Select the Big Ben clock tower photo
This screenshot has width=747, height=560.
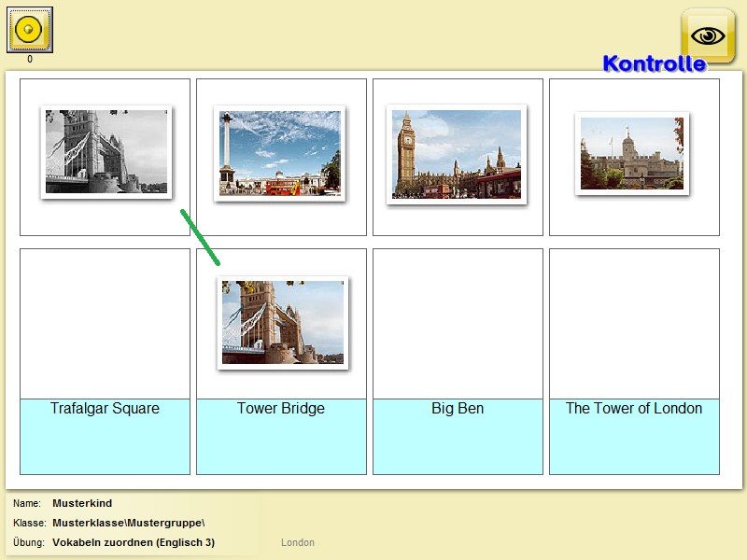[x=457, y=154]
